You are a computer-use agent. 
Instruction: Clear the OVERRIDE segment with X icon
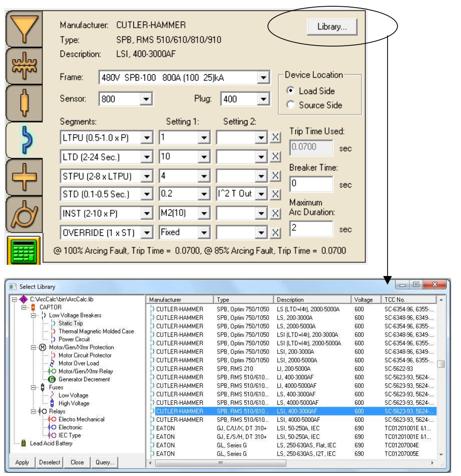click(275, 233)
